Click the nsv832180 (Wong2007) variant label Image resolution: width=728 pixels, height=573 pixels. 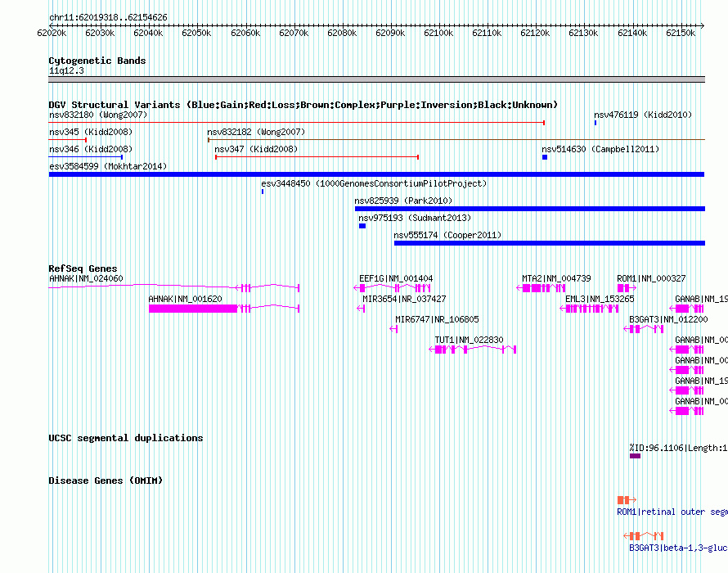coord(98,115)
